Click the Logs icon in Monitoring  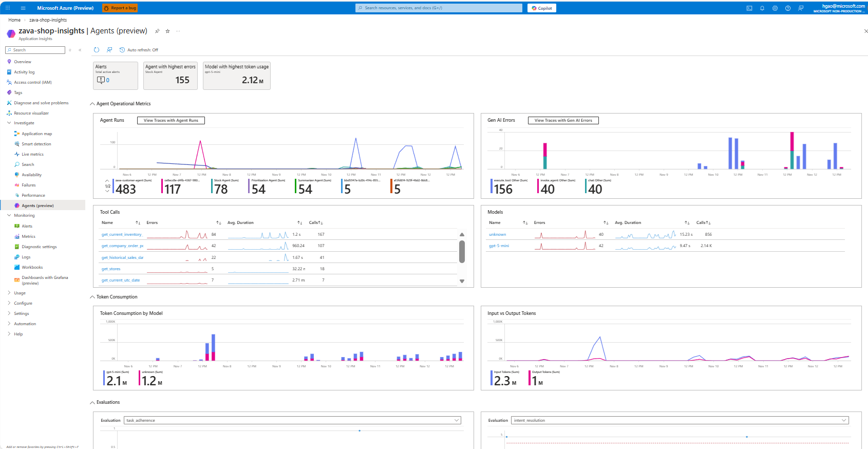(x=17, y=257)
